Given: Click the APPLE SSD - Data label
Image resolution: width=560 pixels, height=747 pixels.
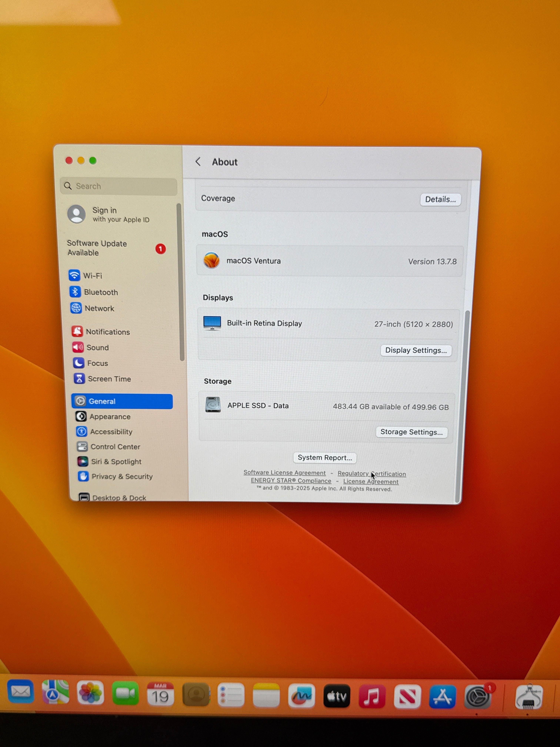Looking at the screenshot, I should pos(258,406).
